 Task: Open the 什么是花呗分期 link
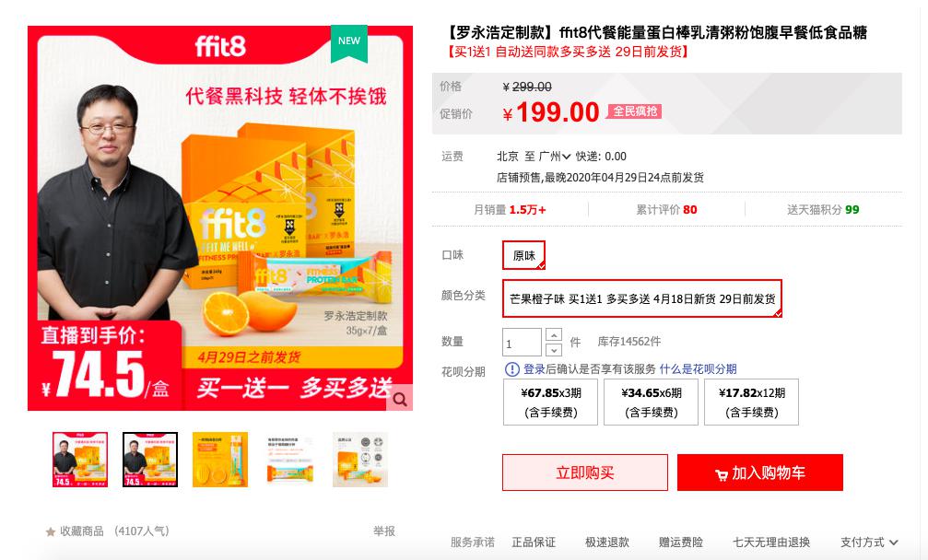(x=698, y=369)
